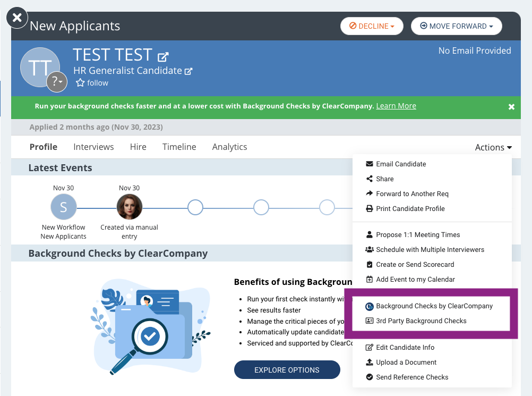Click the envelope icon beside Email Candidate
The height and width of the screenshot is (396, 532).
tap(370, 164)
